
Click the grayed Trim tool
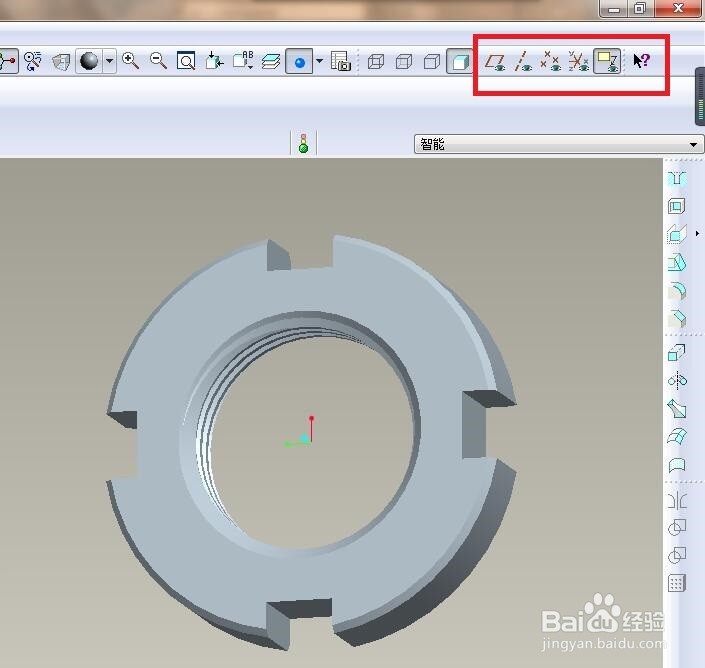tap(677, 556)
